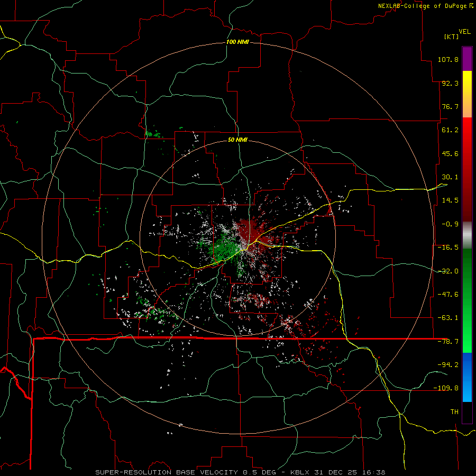The image size is (476, 476).
Task: Click the 107.8 legend value
Action: (x=448, y=59)
